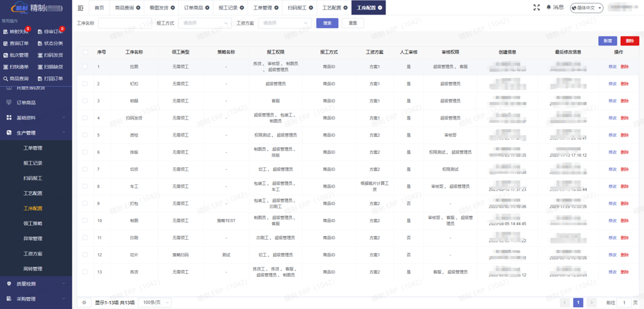Check the checkbox for row 11 印刷
Image resolution: width=644 pixels, height=309 pixels.
pyautogui.click(x=85, y=237)
